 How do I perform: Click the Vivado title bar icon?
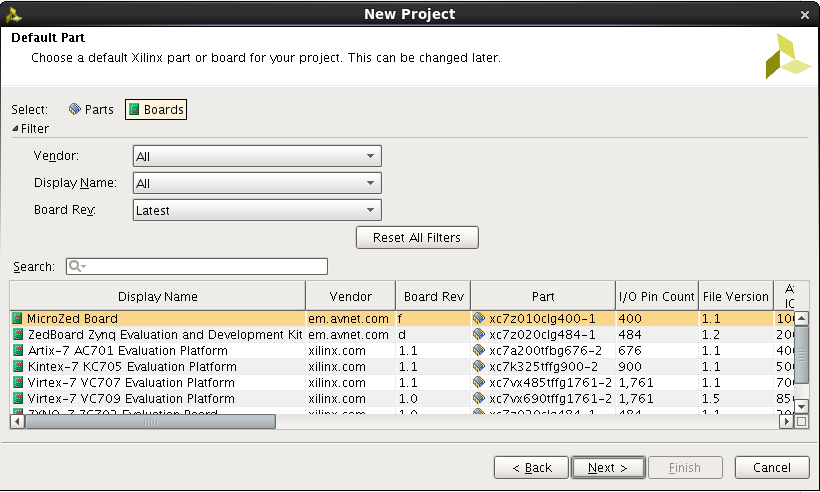coord(14,15)
